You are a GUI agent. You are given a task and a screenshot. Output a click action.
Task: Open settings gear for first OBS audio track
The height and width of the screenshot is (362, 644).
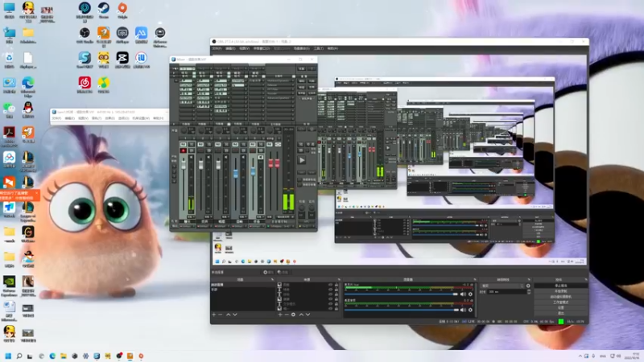tap(470, 294)
